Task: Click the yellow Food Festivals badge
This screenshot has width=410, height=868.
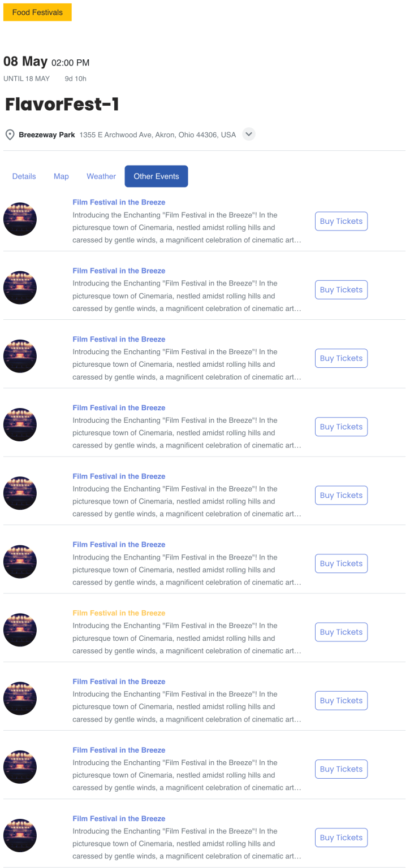Action: point(37,12)
